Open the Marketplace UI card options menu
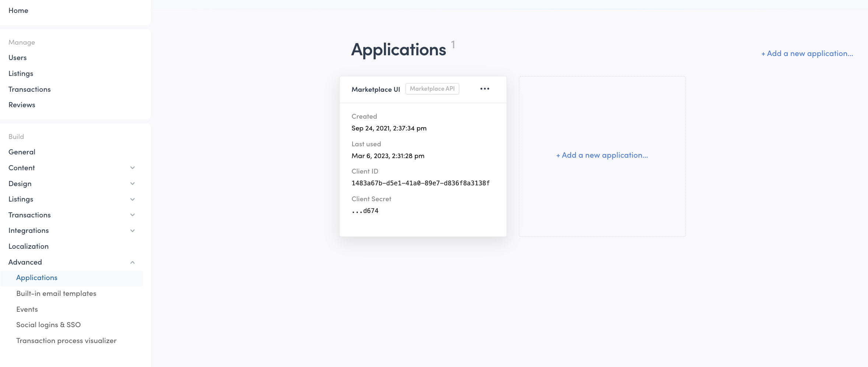 pyautogui.click(x=485, y=88)
